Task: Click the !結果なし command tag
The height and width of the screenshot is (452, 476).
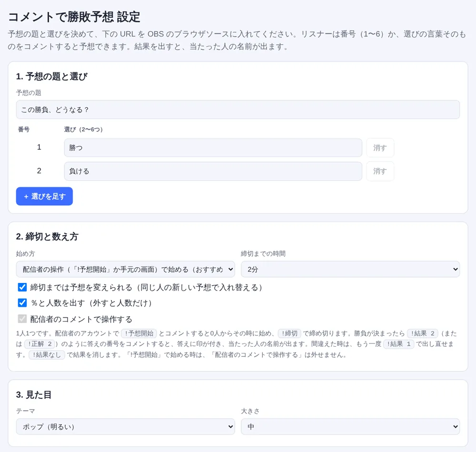Action: coord(47,354)
